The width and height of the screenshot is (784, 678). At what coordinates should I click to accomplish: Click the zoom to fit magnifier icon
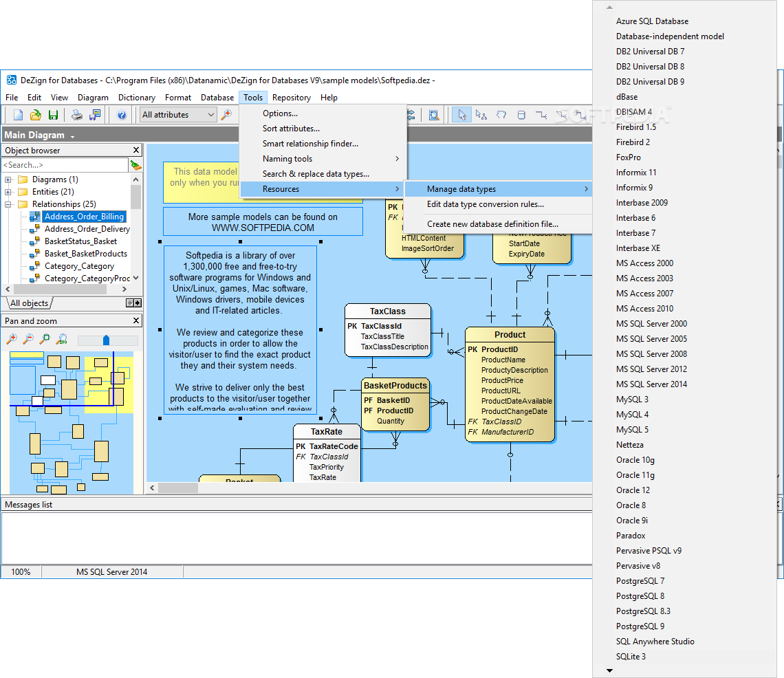(45, 340)
